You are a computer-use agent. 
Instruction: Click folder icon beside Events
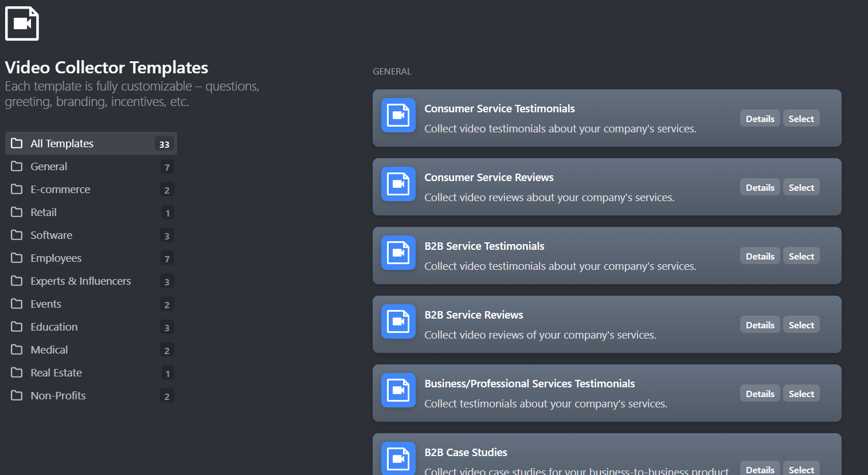pyautogui.click(x=17, y=304)
